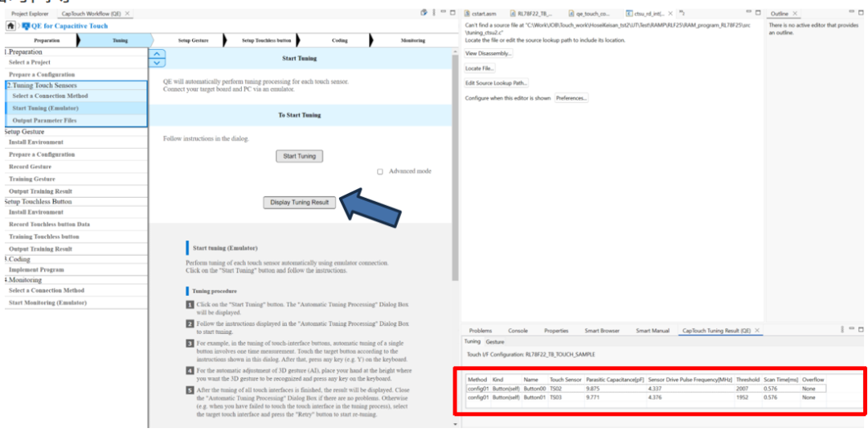This screenshot has width=868, height=432.
Task: Click the 'Scan Time[ms]' column header
Action: (780, 380)
